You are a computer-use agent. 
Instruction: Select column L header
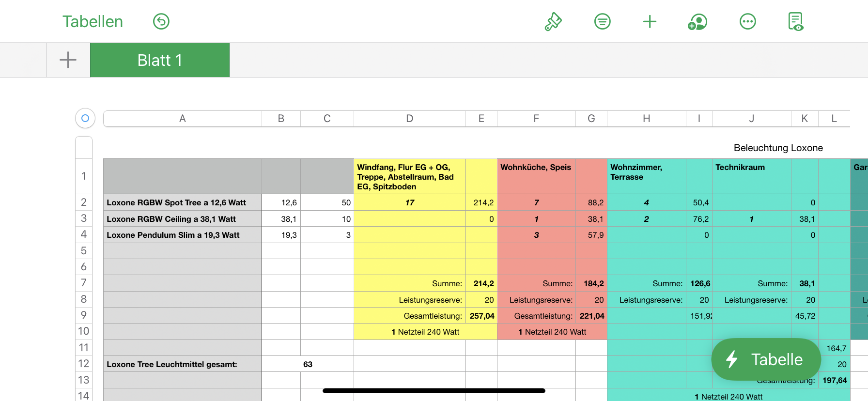coord(834,119)
